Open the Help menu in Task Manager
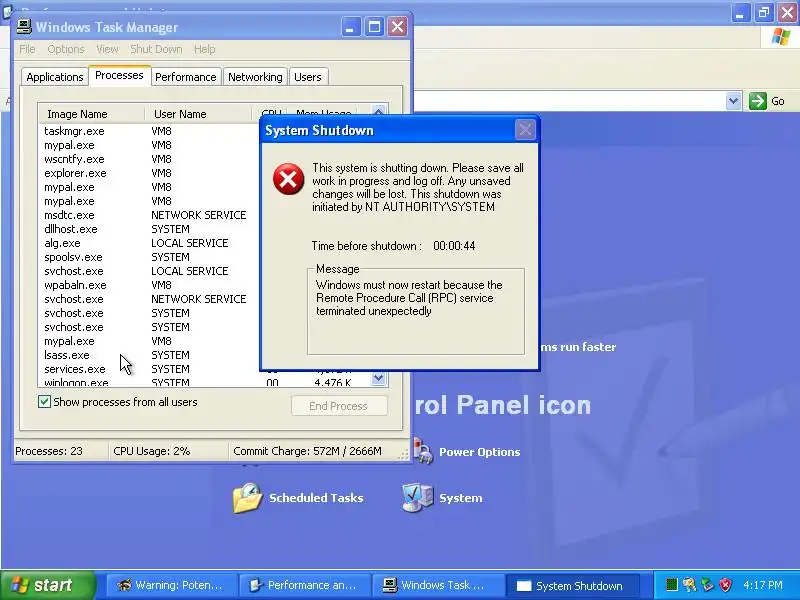800x600 pixels. [x=205, y=49]
